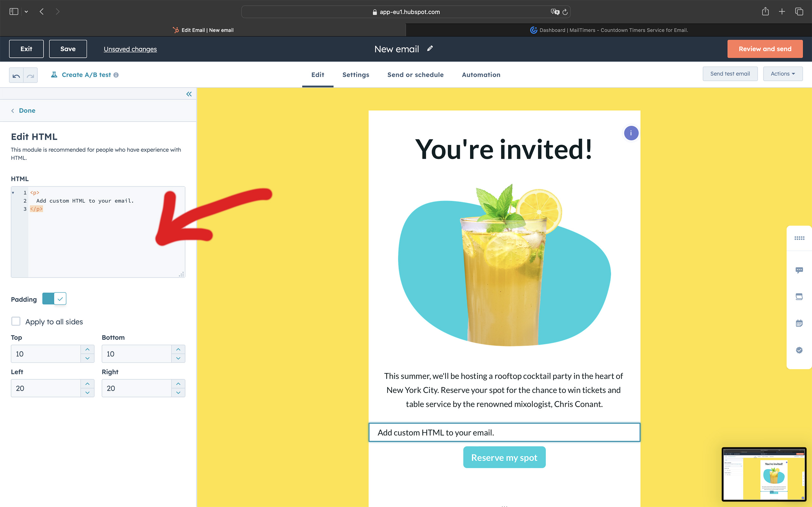The height and width of the screenshot is (507, 812).
Task: Toggle the Padding switch off
Action: tap(54, 298)
